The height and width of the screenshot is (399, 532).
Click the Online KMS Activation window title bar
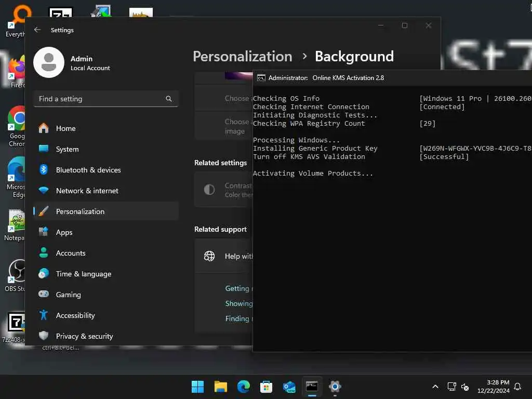[393, 78]
